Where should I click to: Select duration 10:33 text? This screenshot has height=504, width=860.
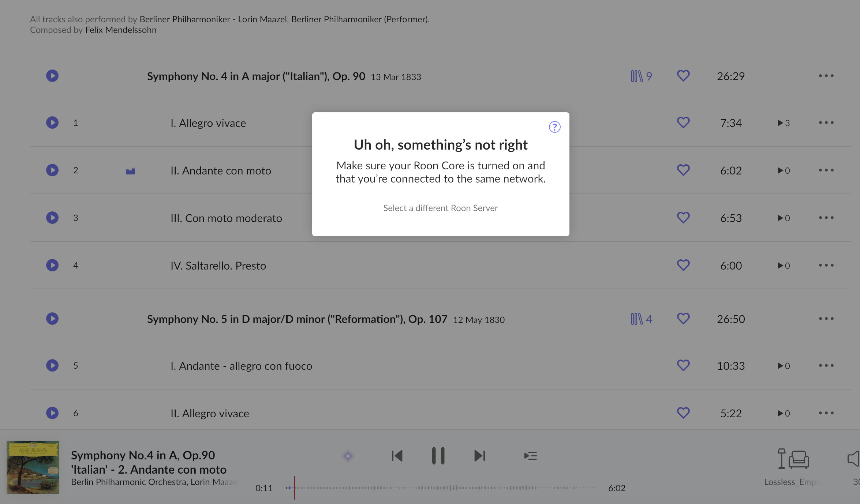[x=731, y=366]
